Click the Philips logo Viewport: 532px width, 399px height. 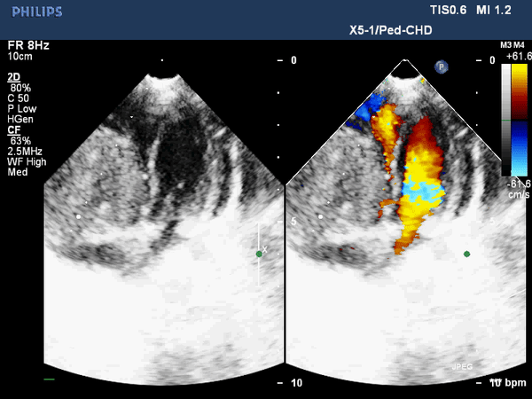[32, 12]
